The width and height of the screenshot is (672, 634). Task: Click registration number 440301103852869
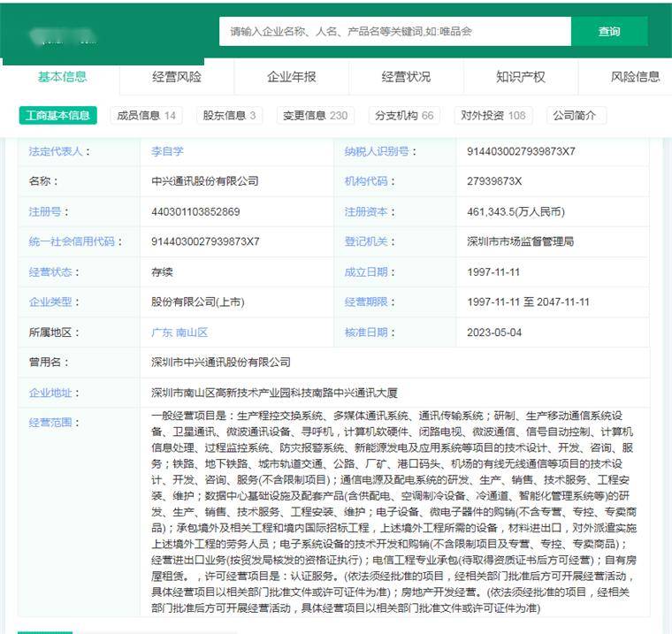195,211
